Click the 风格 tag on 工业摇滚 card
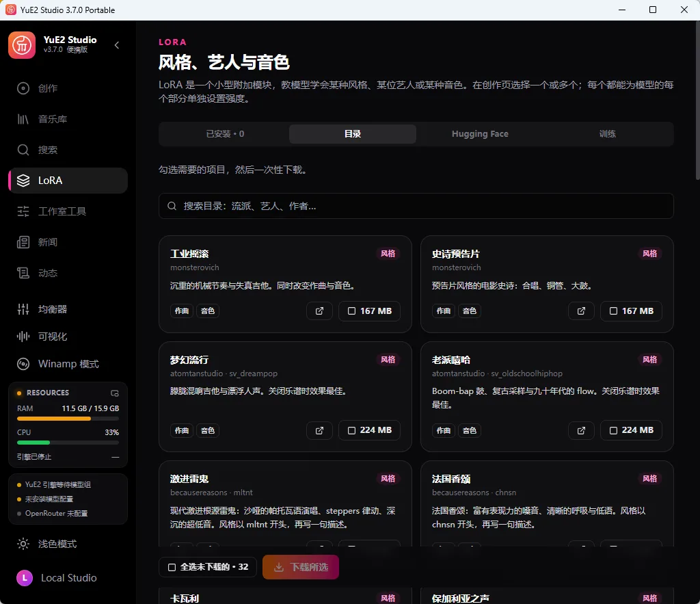 (388, 254)
